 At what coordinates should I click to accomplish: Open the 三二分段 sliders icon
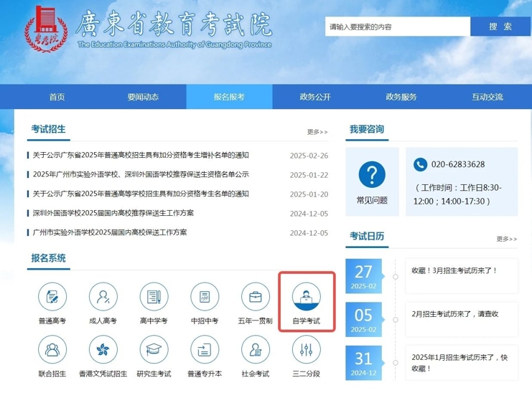(307, 349)
